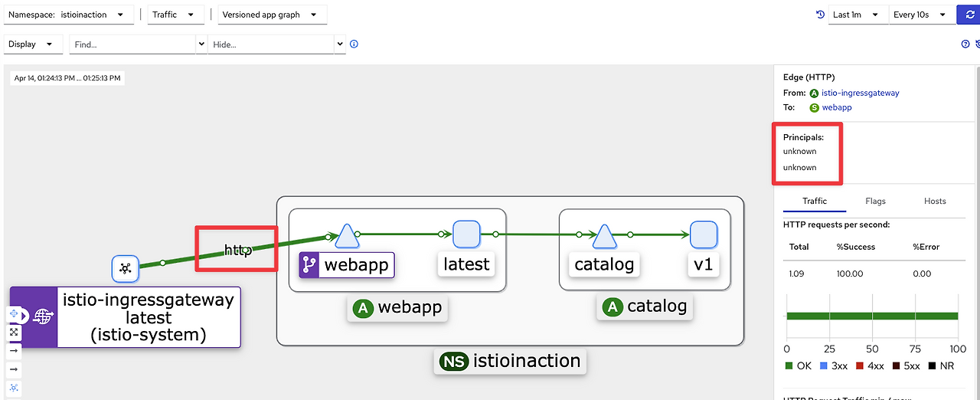This screenshot has height=400, width=980.
Task: Click the Hide input field
Action: pos(272,44)
